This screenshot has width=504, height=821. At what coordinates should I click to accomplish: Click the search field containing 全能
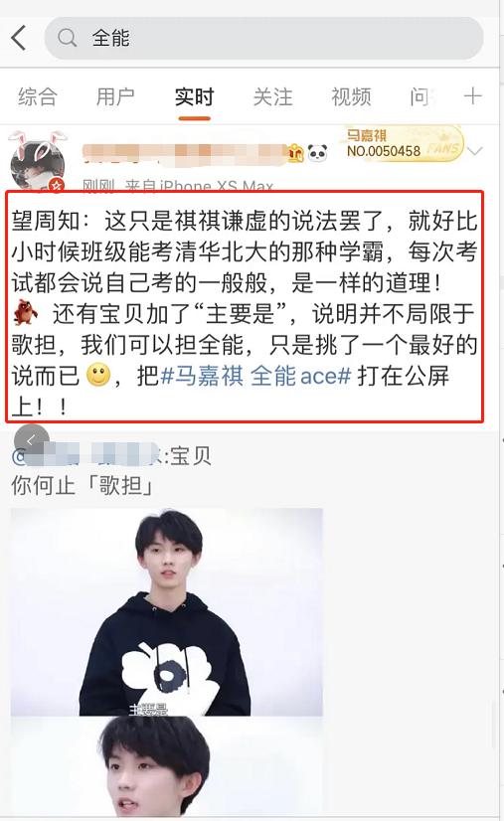(x=264, y=38)
